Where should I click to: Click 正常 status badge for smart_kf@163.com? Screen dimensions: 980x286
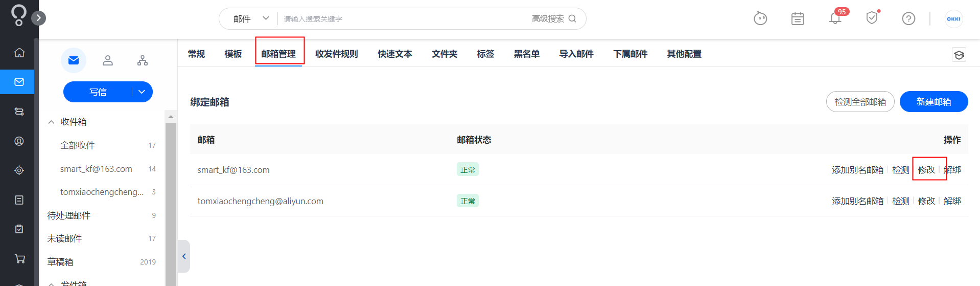click(468, 169)
